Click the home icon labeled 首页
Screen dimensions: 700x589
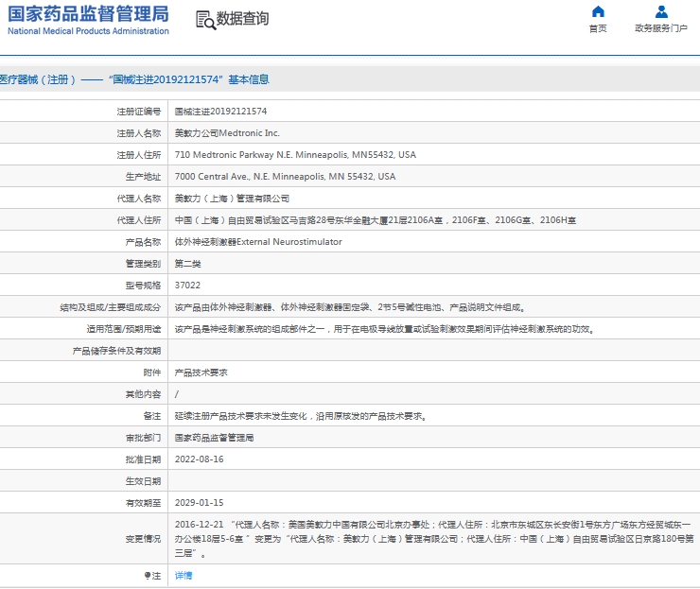tap(598, 11)
